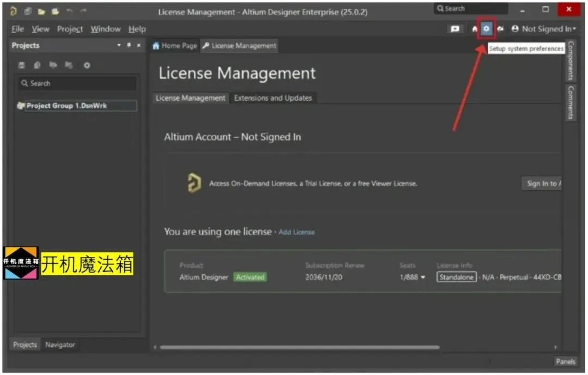
Task: Click the Altium logo in the account section
Action: coord(194,183)
